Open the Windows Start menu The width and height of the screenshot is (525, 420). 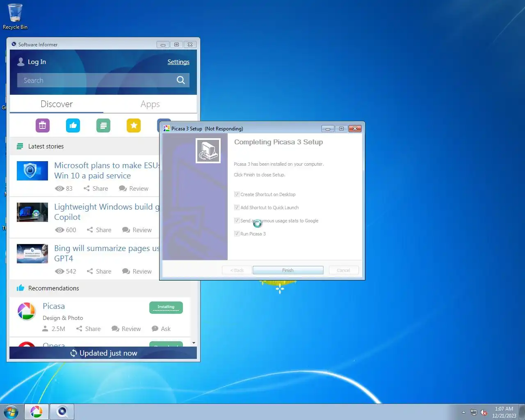(x=11, y=412)
